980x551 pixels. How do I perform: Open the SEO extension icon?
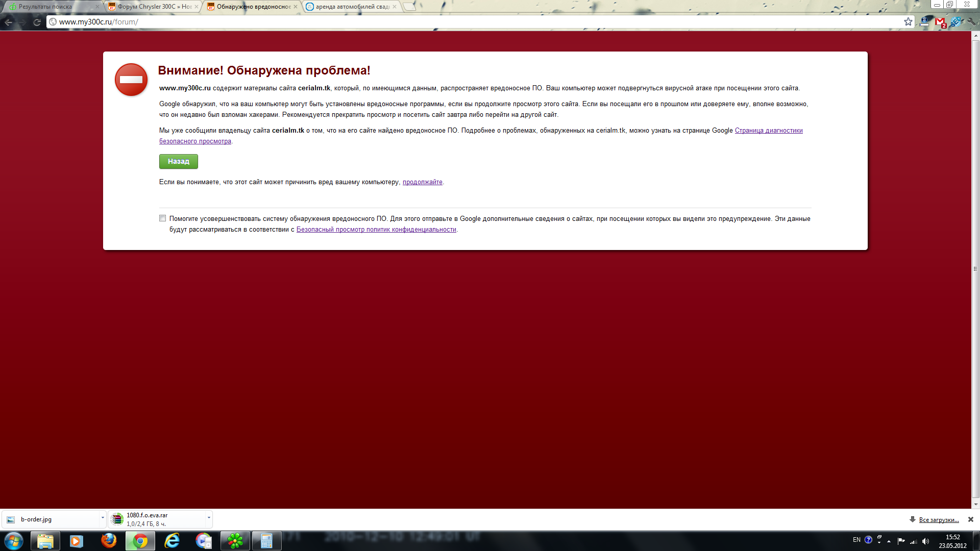[x=956, y=21]
